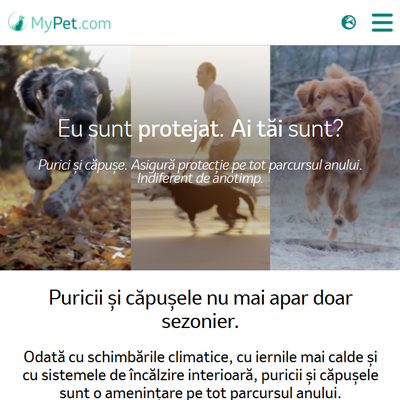Click the autumn leaves below the puppy
The width and height of the screenshot is (400, 400).
click(x=63, y=240)
